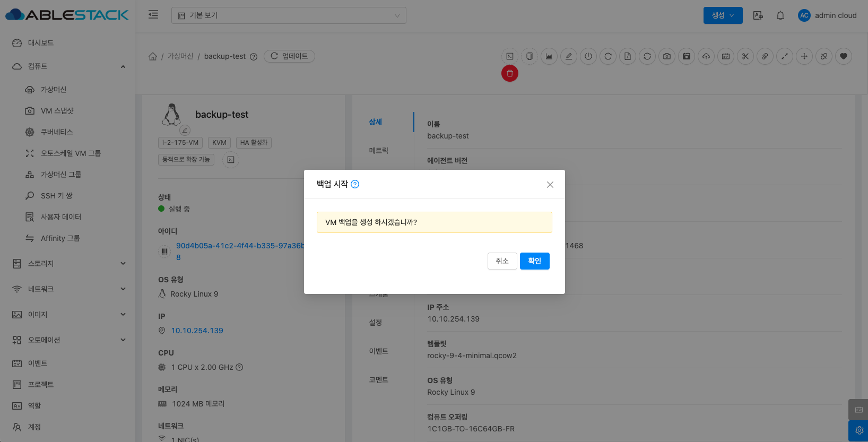Open the 생성 create dropdown
The image size is (868, 442).
(x=723, y=15)
